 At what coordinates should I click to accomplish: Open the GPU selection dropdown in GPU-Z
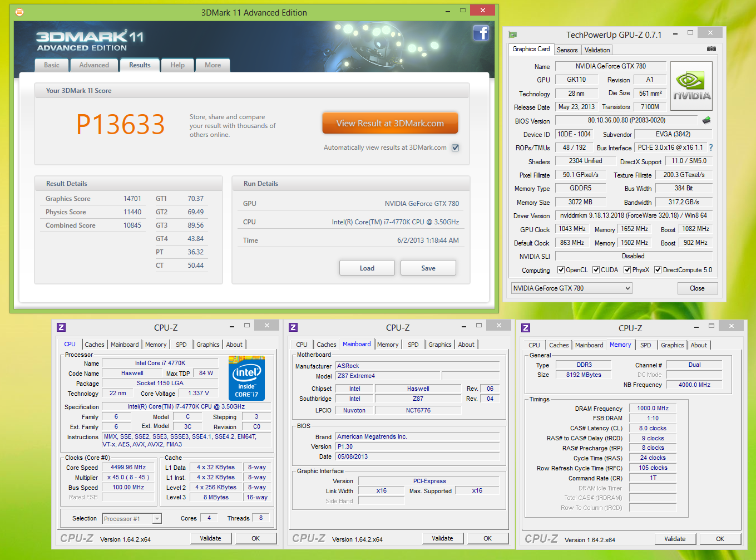coord(572,288)
